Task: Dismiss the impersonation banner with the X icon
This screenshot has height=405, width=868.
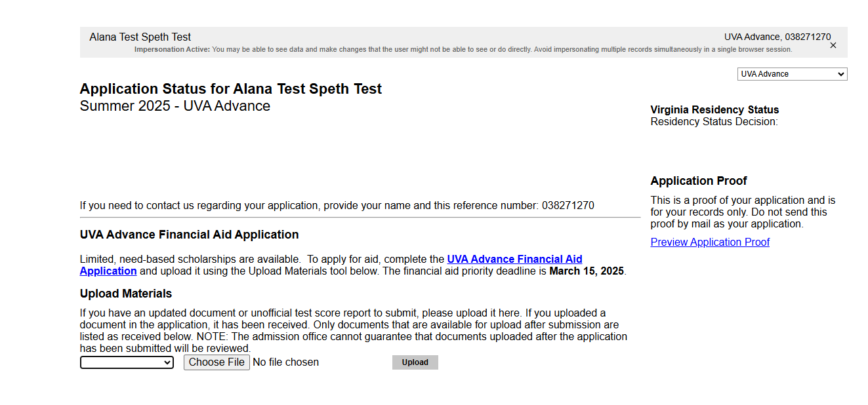Action: [x=833, y=45]
